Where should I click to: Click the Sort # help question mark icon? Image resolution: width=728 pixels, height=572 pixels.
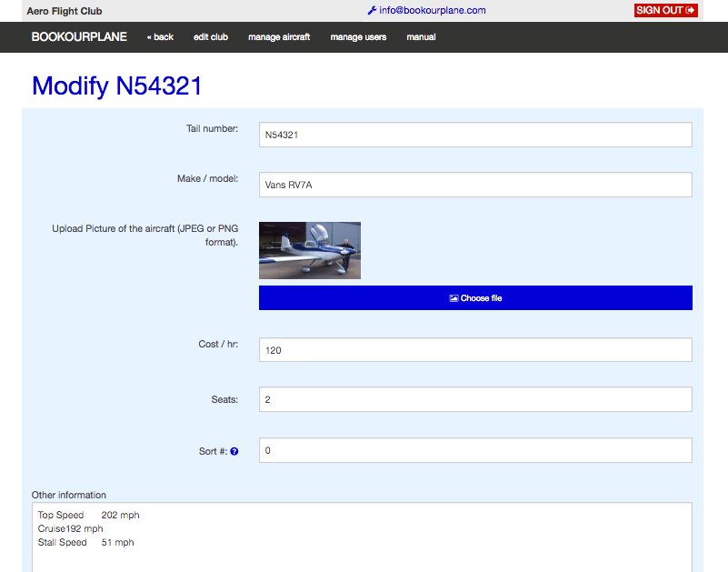click(x=234, y=451)
